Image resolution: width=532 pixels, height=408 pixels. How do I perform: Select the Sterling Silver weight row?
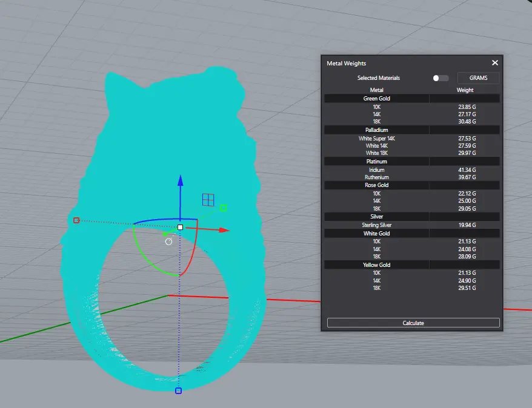tap(412, 225)
